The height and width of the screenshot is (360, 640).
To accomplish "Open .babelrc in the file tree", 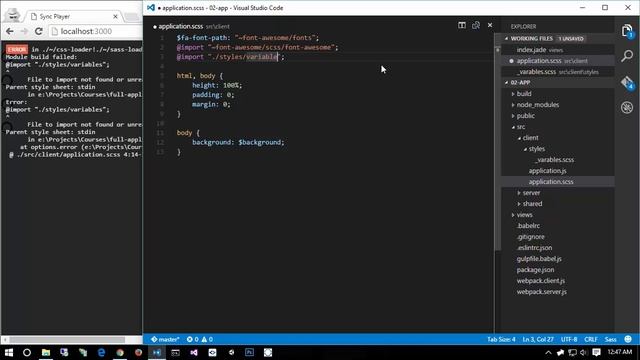I will (528, 226).
